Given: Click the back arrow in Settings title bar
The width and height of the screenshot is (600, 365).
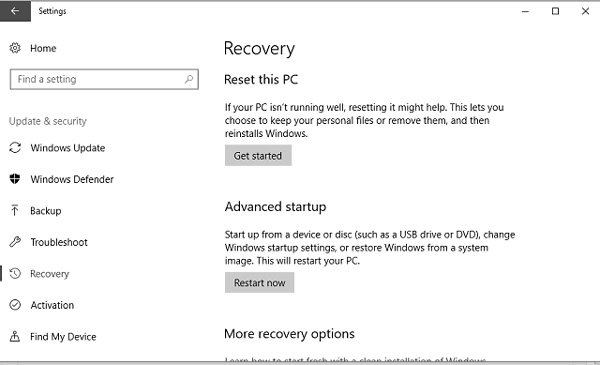Looking at the screenshot, I should pyautogui.click(x=15, y=11).
